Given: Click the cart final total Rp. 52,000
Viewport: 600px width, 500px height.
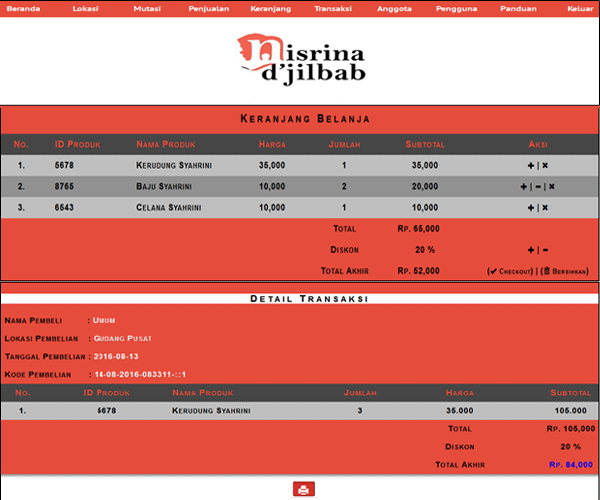Looking at the screenshot, I should pyautogui.click(x=418, y=271).
